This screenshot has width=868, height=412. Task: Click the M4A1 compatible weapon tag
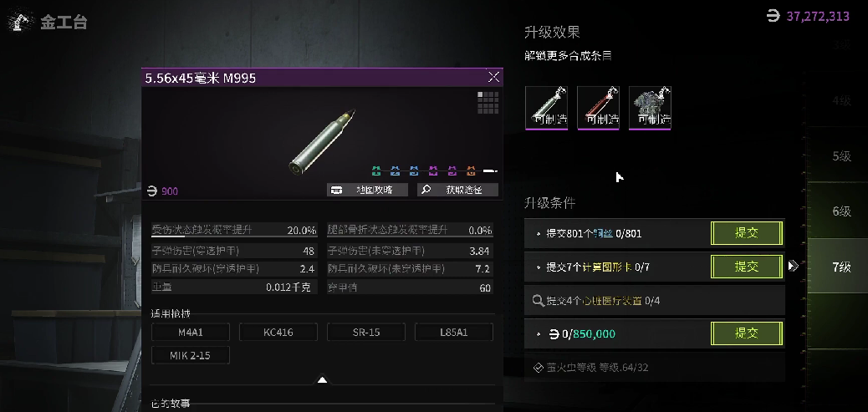point(191,333)
